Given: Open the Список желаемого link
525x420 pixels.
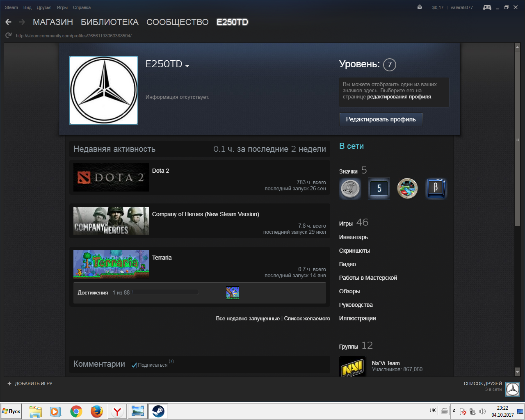Looking at the screenshot, I should pyautogui.click(x=307, y=319).
